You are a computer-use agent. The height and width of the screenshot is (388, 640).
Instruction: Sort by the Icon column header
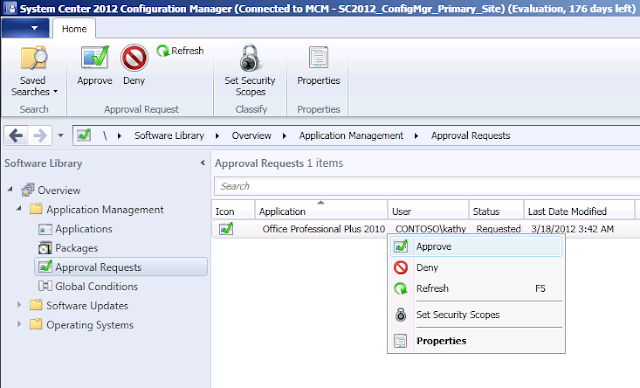[x=233, y=211]
